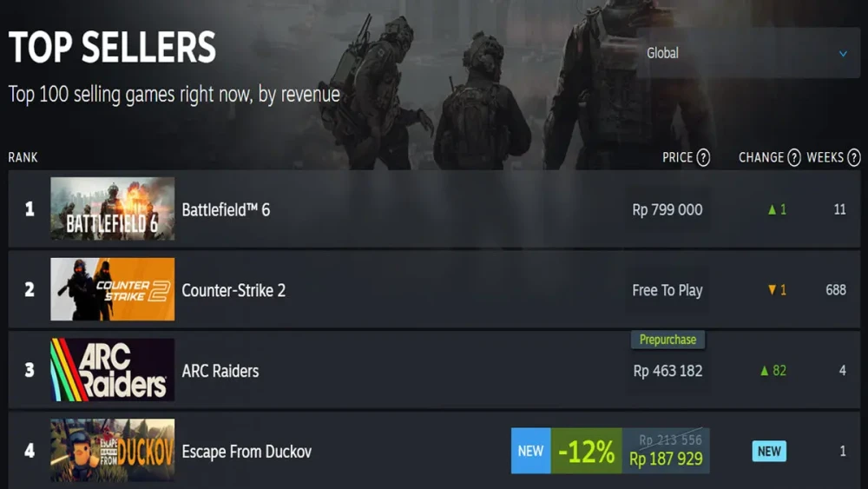868x489 pixels.
Task: Click the NEW change badge for Escape From Duckov
Action: (769, 452)
